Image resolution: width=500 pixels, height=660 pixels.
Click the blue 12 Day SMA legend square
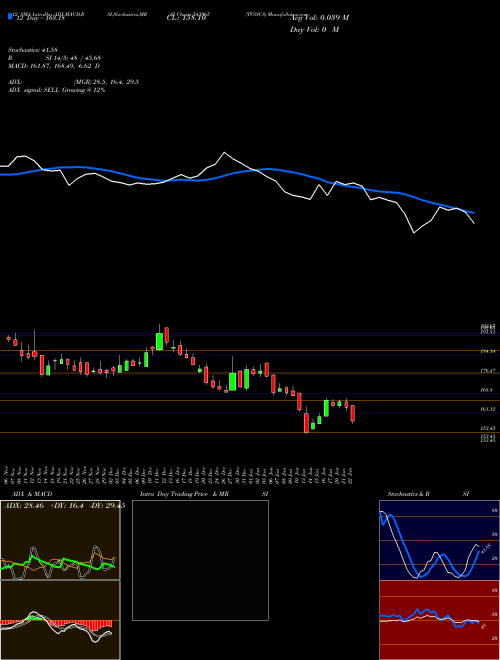(x=10, y=16)
